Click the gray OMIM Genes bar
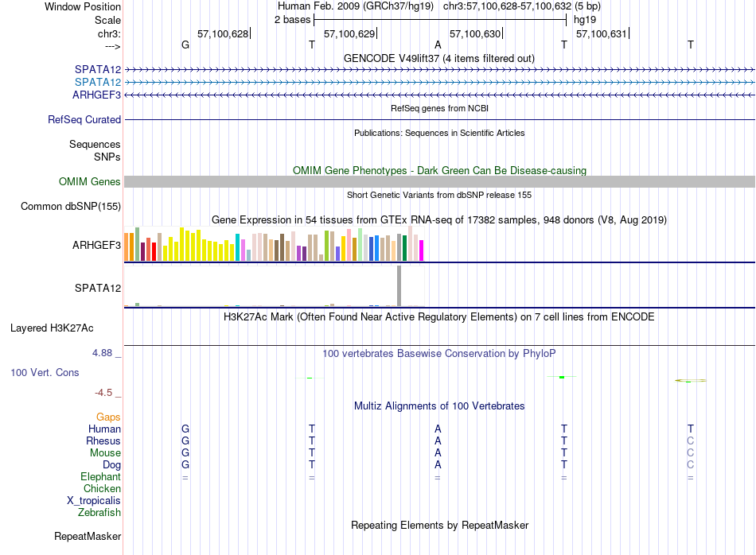The image size is (756, 555). click(440, 181)
